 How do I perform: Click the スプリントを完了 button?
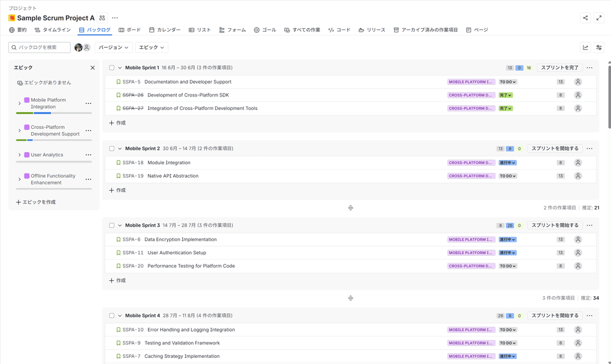[x=559, y=68]
